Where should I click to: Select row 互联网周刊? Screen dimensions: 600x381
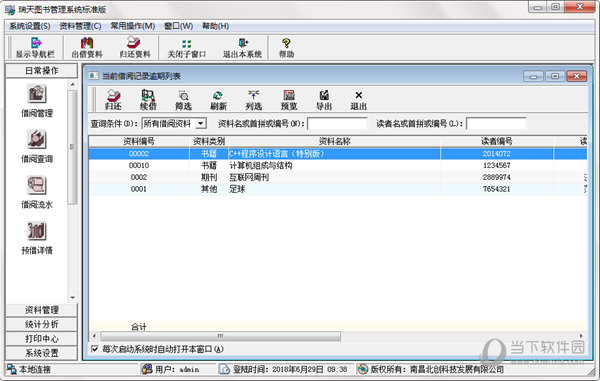point(338,177)
